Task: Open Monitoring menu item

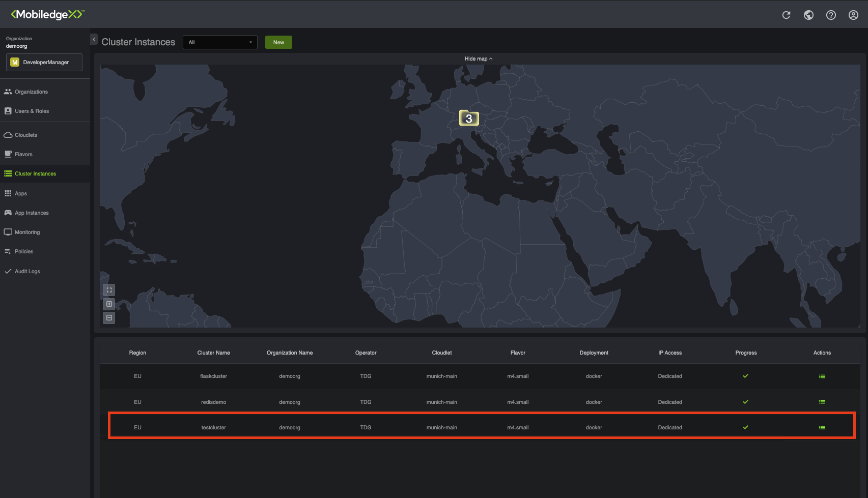Action: pos(27,232)
